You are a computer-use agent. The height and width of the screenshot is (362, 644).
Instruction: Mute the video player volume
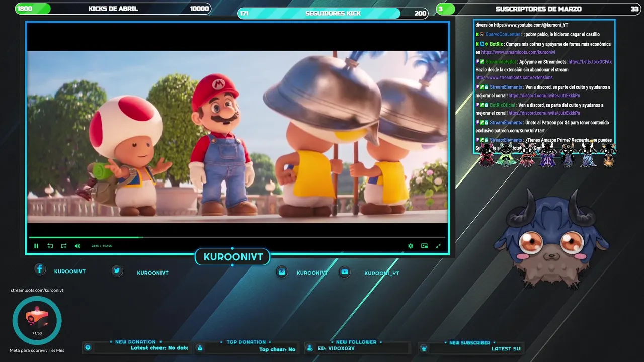click(77, 246)
